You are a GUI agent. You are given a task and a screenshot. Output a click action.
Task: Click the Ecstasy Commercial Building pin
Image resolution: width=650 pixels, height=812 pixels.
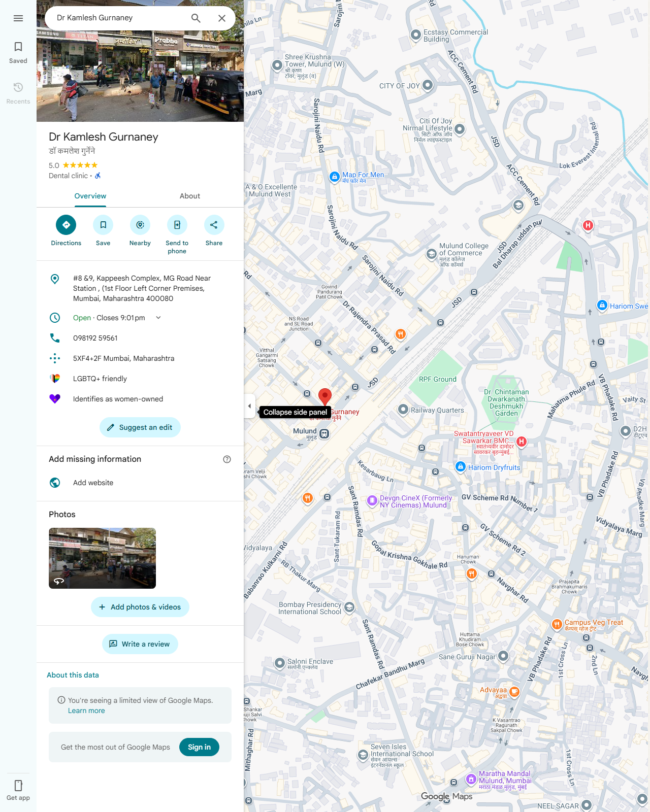[x=416, y=35]
